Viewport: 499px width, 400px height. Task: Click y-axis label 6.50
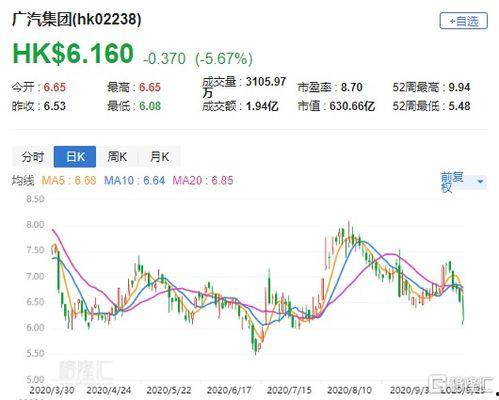(x=35, y=302)
